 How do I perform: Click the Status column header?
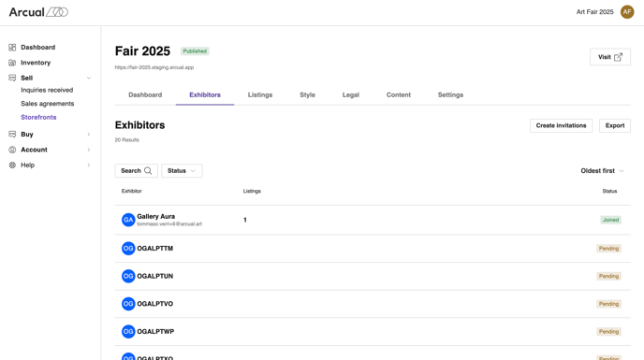pos(609,192)
